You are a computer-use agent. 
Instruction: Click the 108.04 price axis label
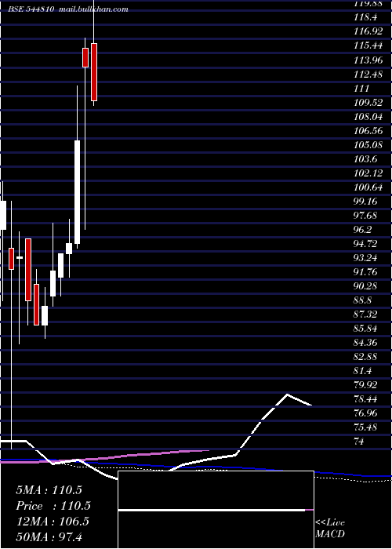pos(368,116)
